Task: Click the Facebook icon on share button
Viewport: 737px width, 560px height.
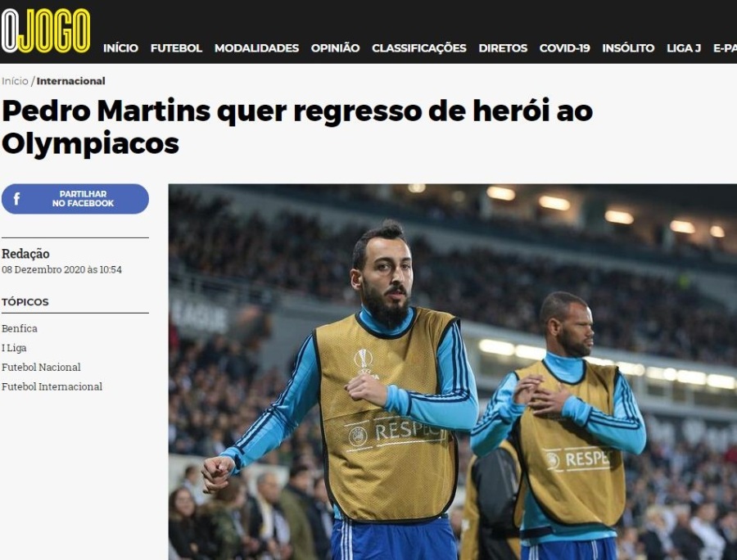Action: click(17, 199)
